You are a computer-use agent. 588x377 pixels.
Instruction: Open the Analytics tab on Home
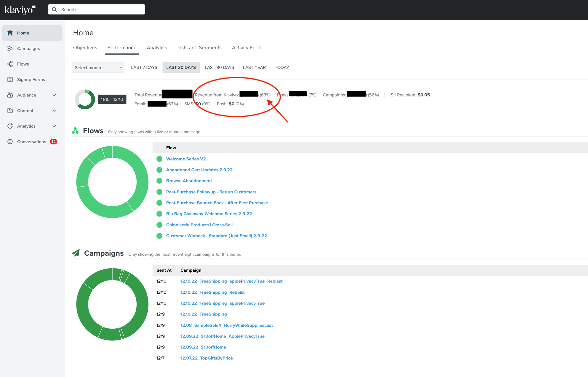pyautogui.click(x=157, y=47)
